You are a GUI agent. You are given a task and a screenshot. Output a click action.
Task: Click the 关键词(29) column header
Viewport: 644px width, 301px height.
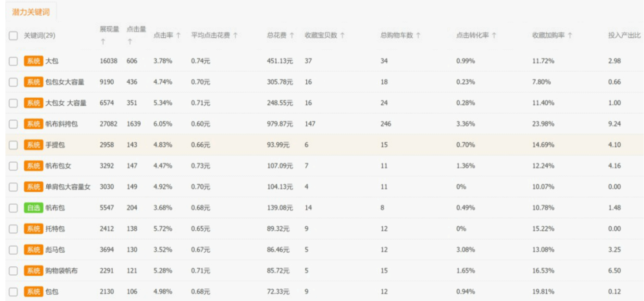[x=39, y=35]
